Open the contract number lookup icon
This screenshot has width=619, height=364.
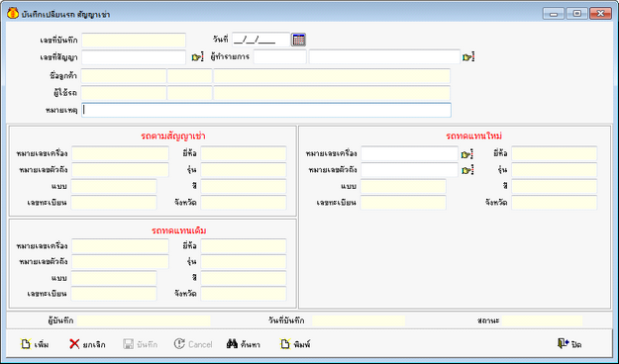[x=197, y=57]
